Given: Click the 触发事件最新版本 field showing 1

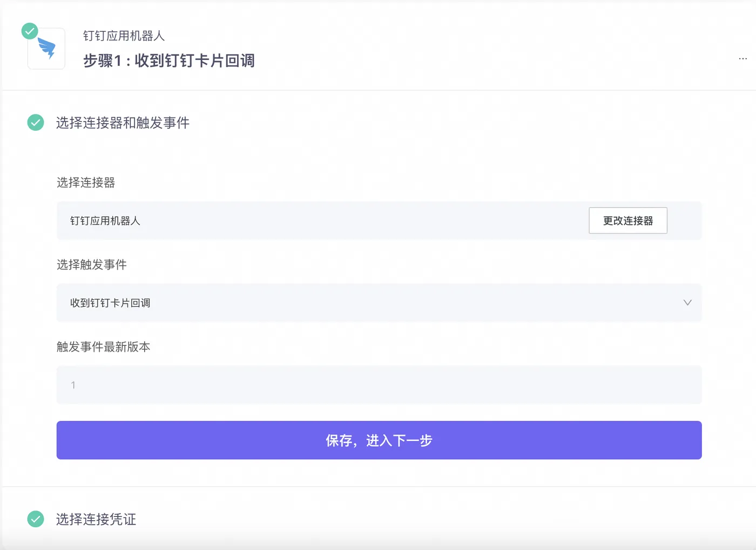Looking at the screenshot, I should [x=379, y=385].
